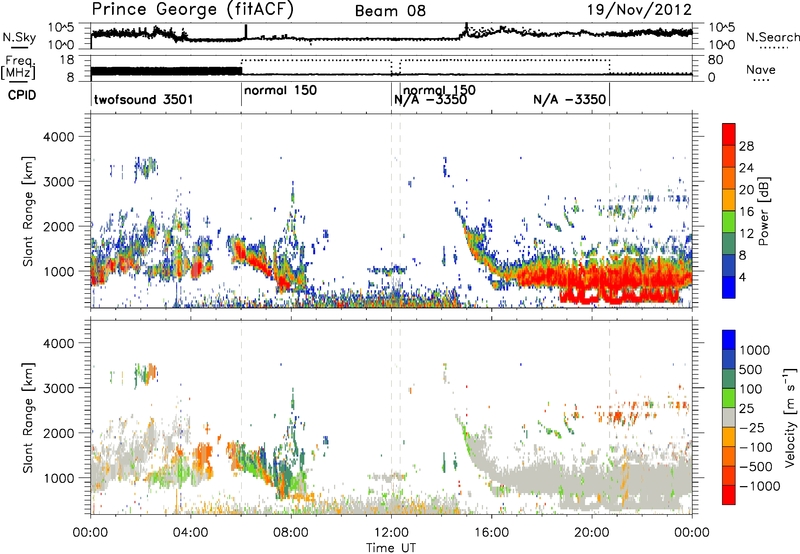Click '4000' on power panel range axis
The image size is (800, 554).
click(x=59, y=137)
